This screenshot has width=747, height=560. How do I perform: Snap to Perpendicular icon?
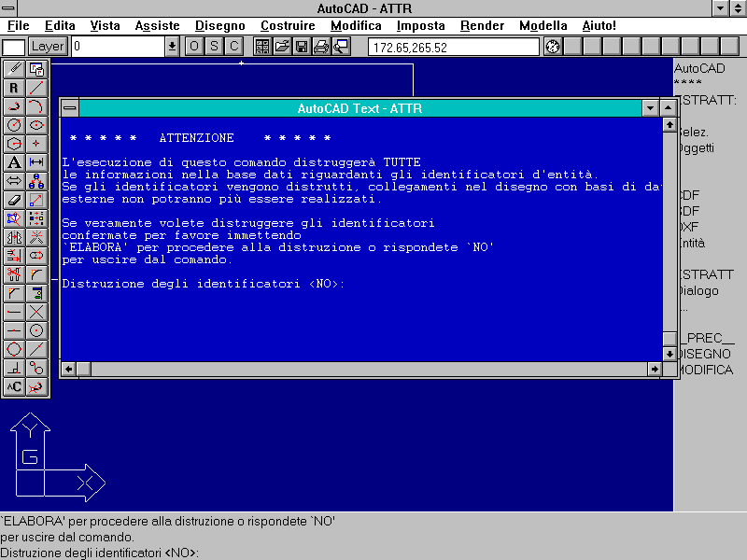coord(14,368)
